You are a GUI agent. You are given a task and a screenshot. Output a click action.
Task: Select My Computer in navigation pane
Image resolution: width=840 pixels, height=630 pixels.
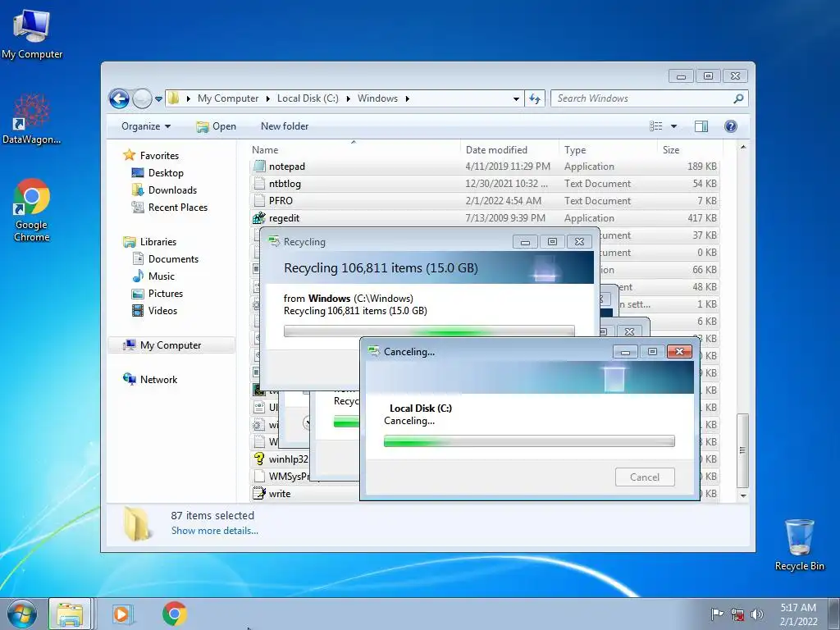coord(171,345)
